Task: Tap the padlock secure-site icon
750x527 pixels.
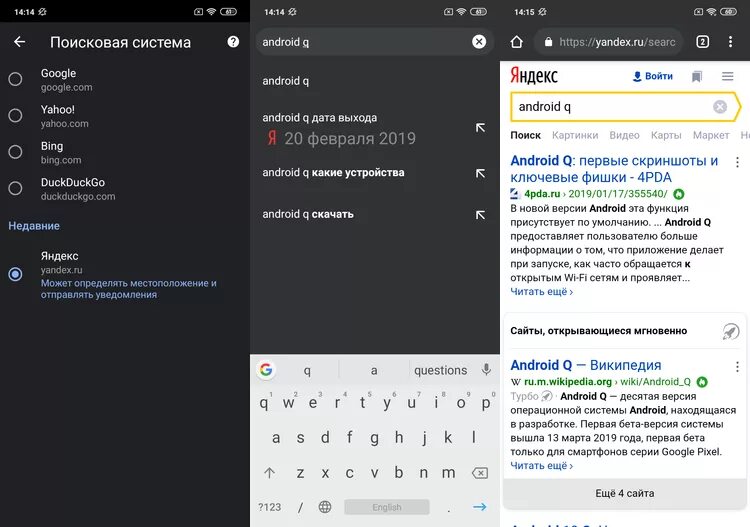Action: click(x=549, y=42)
